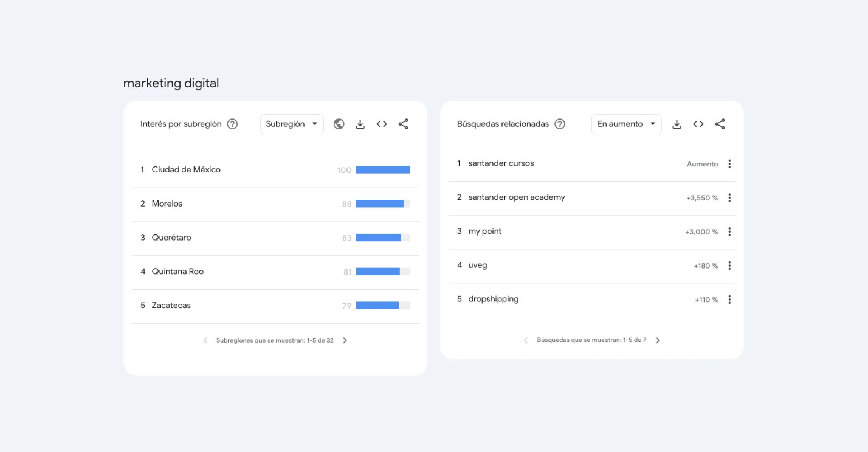Open the En aumento dropdown
The image size is (868, 452).
626,124
